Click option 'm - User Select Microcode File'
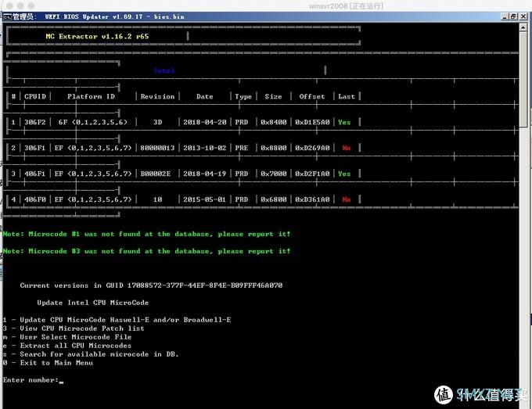 point(67,337)
